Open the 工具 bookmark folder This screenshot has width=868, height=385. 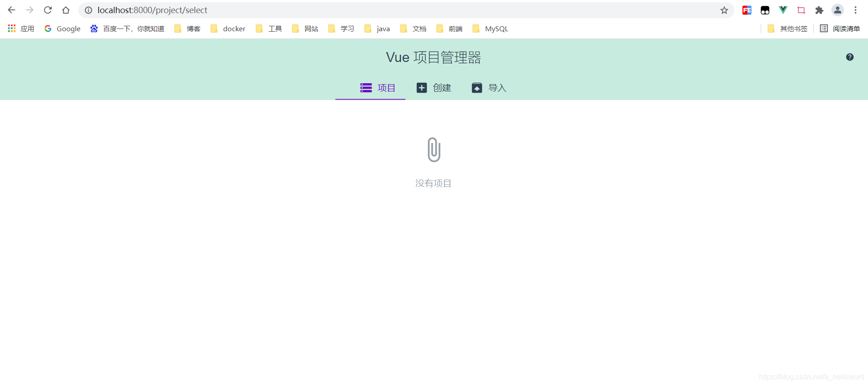coord(269,29)
